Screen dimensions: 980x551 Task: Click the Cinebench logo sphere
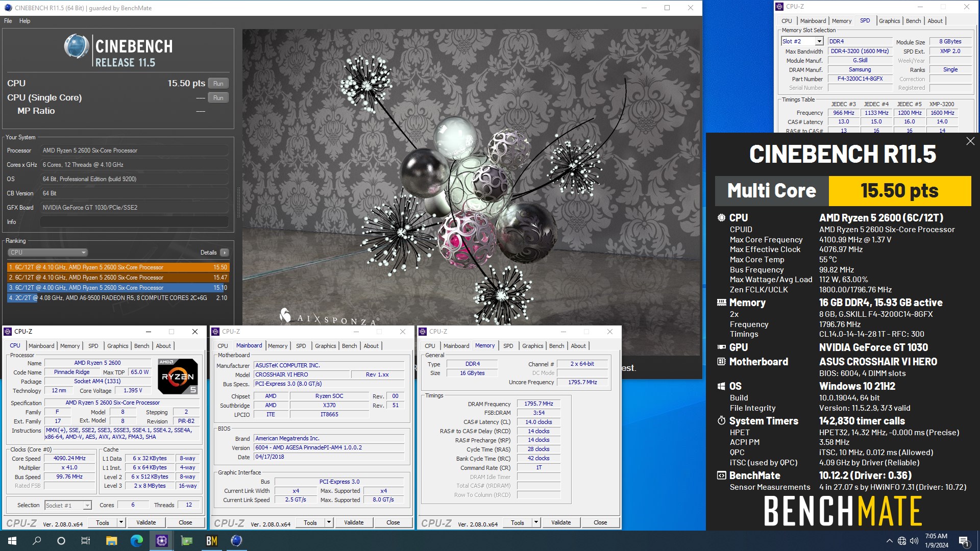point(77,46)
